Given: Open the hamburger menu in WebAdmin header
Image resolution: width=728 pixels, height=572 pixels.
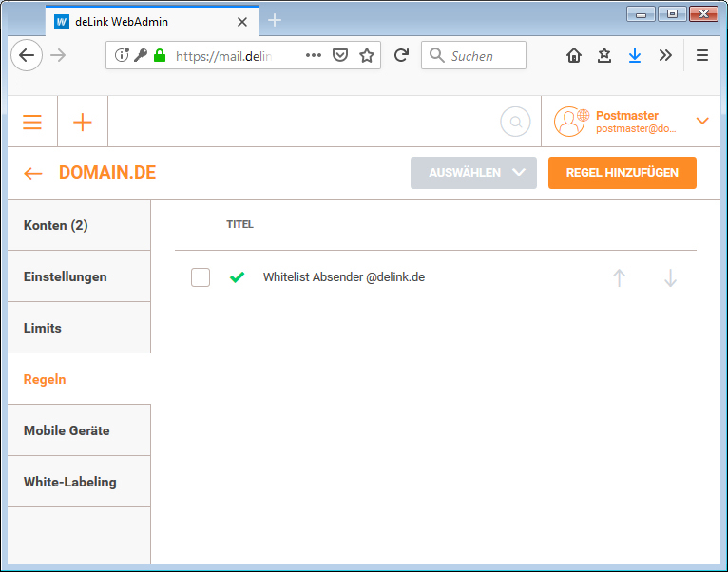Looking at the screenshot, I should click(x=32, y=123).
